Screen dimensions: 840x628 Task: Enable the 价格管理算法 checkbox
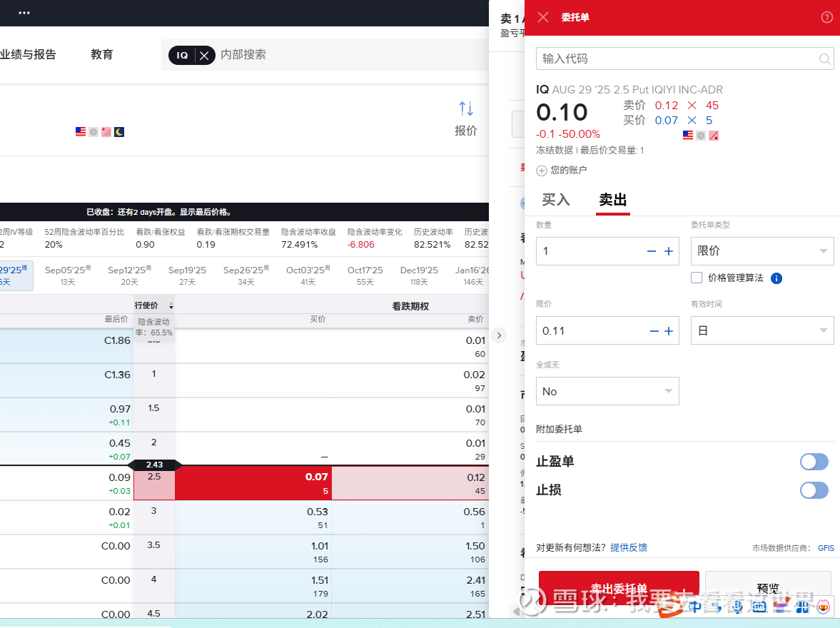[x=697, y=278]
